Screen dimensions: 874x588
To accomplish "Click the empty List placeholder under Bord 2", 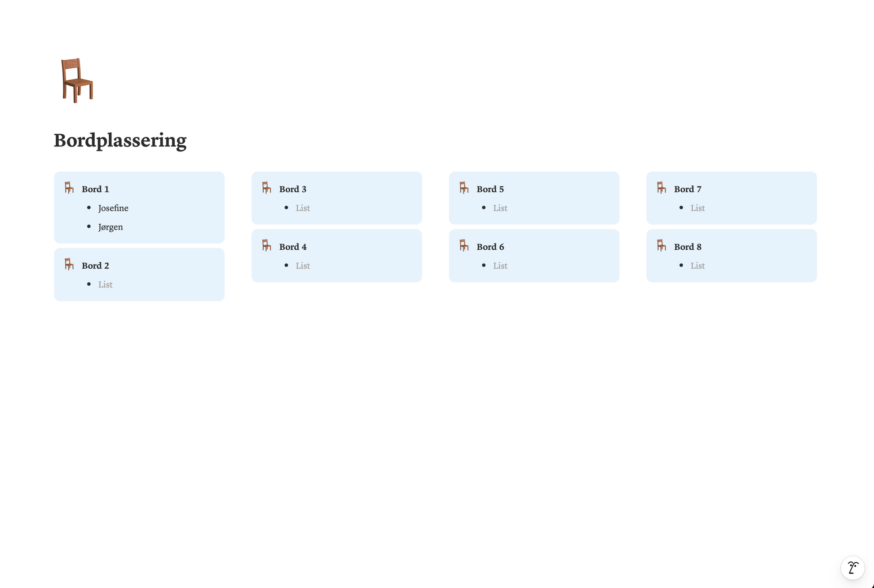I will [x=106, y=284].
